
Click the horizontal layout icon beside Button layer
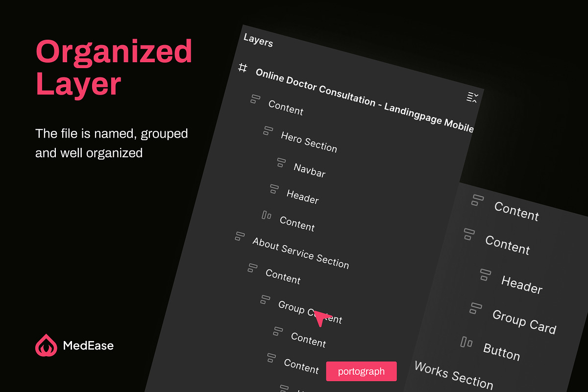[x=466, y=342]
